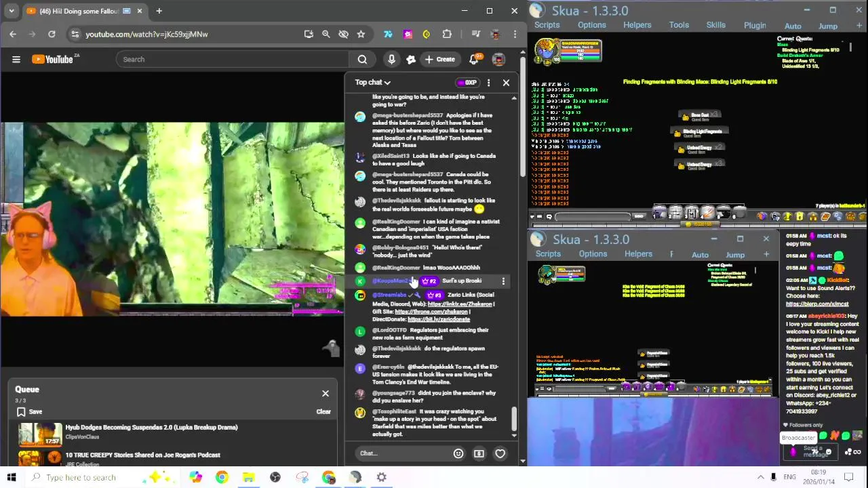
Task: Open Tools menu in top Skua window
Action: 679,25
